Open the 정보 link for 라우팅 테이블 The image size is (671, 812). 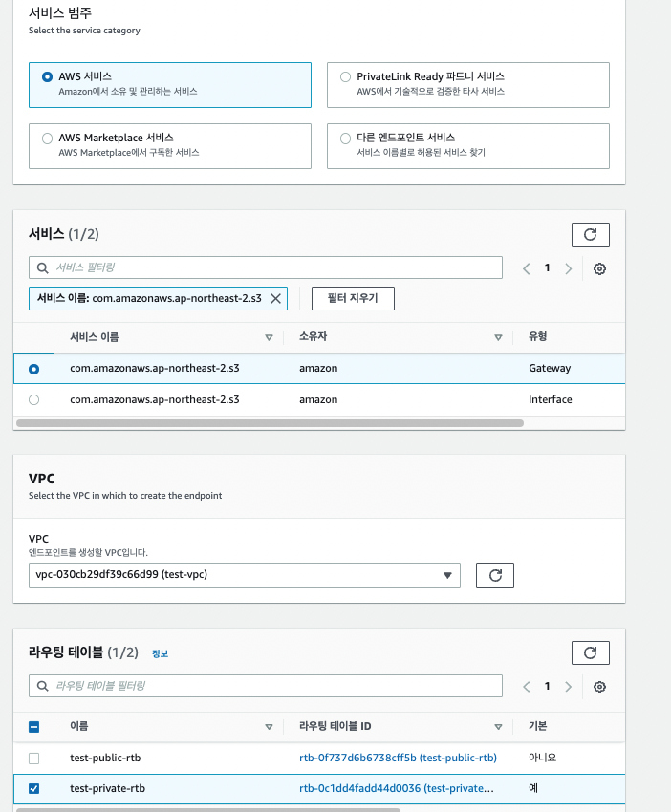tap(161, 653)
